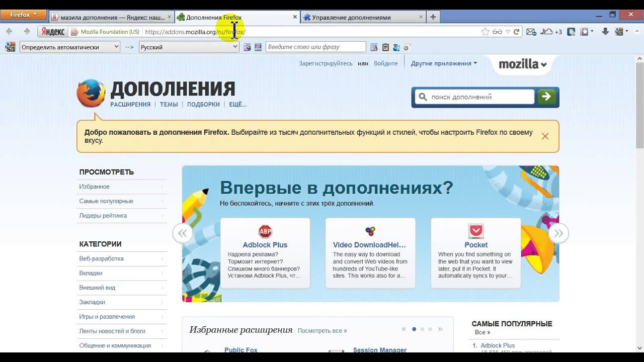This screenshot has height=362, width=644.
Task: Click Зарегистрируйтесь link
Action: tap(326, 63)
